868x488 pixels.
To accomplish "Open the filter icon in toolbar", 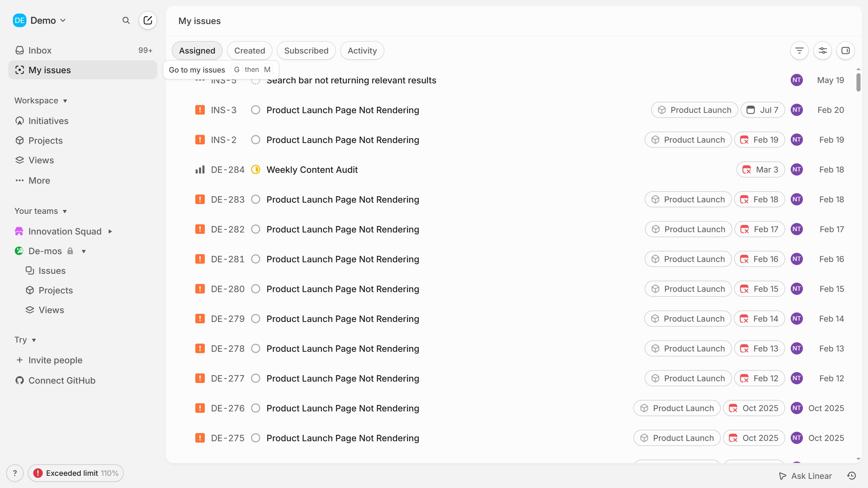I will tap(799, 51).
